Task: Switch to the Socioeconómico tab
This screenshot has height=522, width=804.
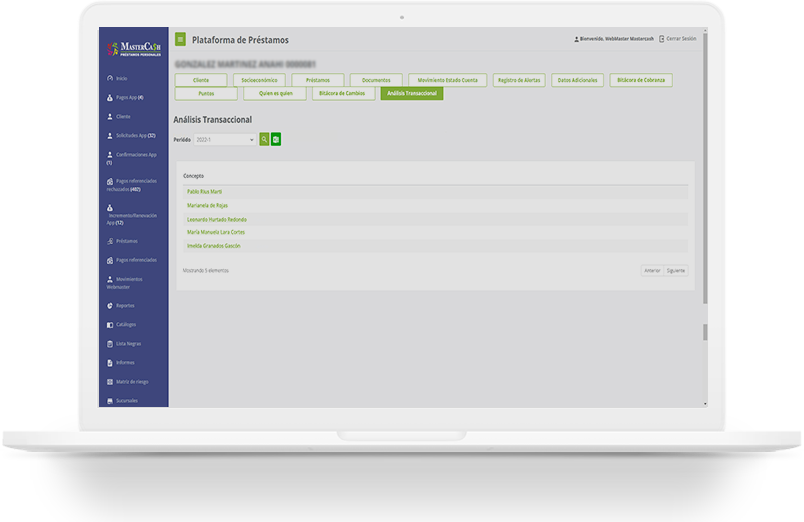Action: point(259,80)
